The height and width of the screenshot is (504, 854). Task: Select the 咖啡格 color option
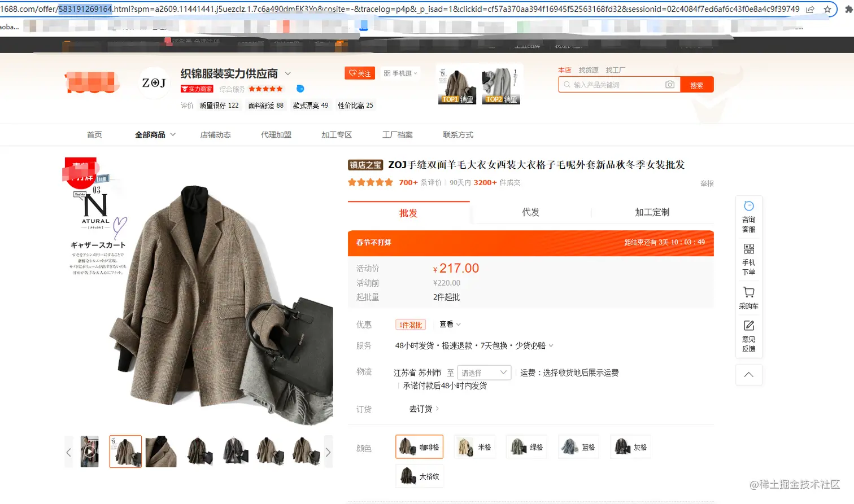click(x=420, y=447)
